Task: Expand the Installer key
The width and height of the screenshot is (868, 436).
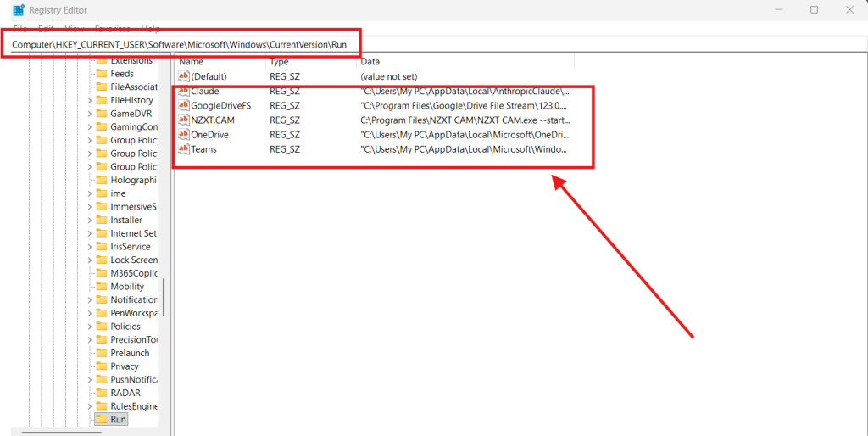Action: coord(90,220)
